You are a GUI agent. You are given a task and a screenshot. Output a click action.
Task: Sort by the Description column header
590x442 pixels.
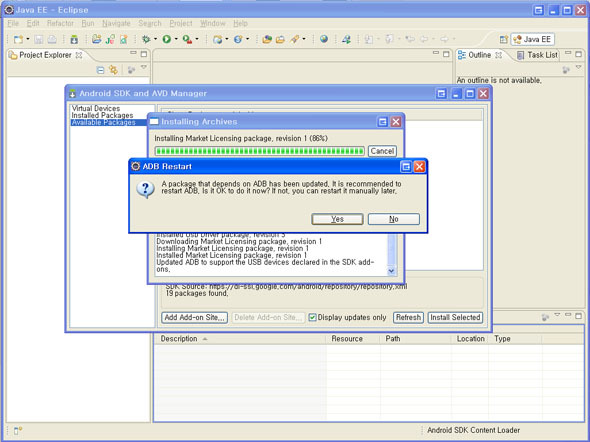pyautogui.click(x=240, y=339)
